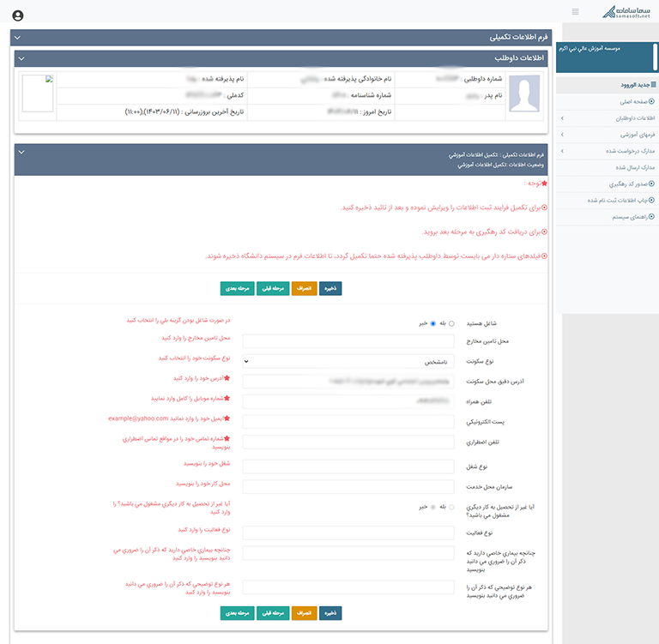Image resolution: width=659 pixels, height=644 pixels.
Task: Focus the محل تامین مخارج input field
Action: pyautogui.click(x=348, y=341)
